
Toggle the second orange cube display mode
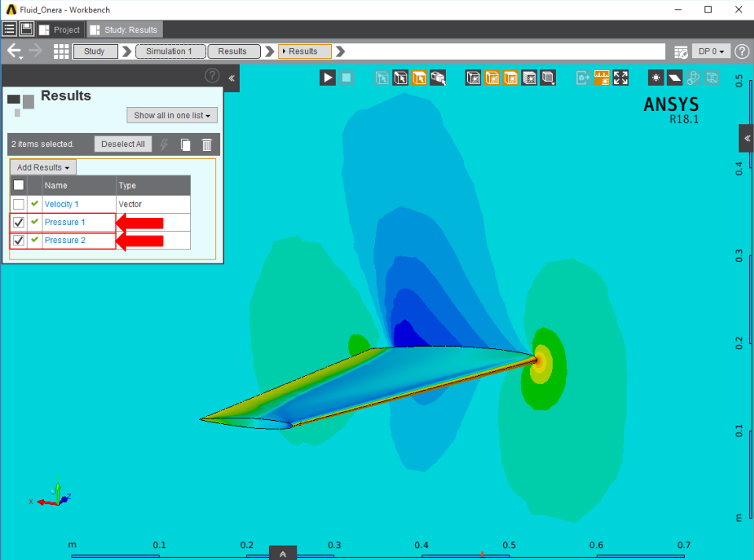(511, 77)
